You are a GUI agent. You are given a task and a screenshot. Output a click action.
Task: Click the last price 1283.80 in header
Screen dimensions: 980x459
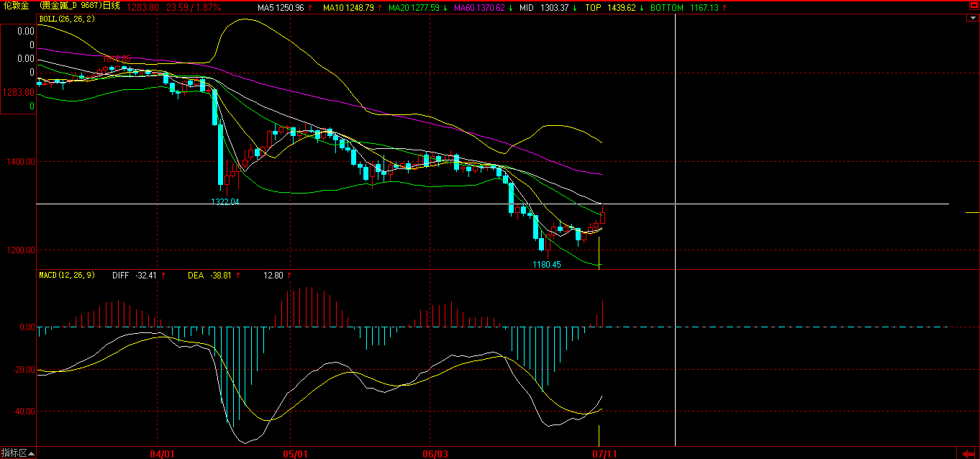(x=142, y=7)
